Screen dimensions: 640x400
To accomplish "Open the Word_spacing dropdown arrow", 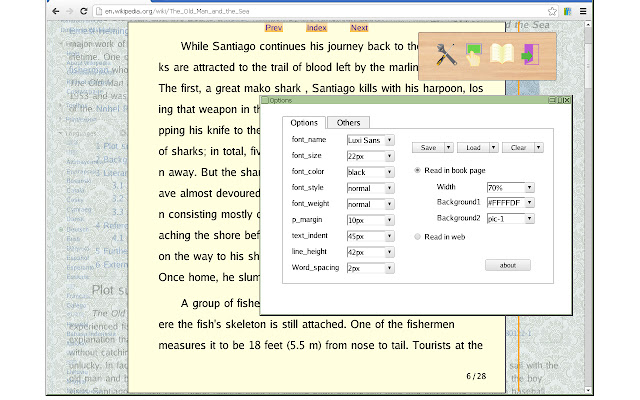I will [389, 268].
